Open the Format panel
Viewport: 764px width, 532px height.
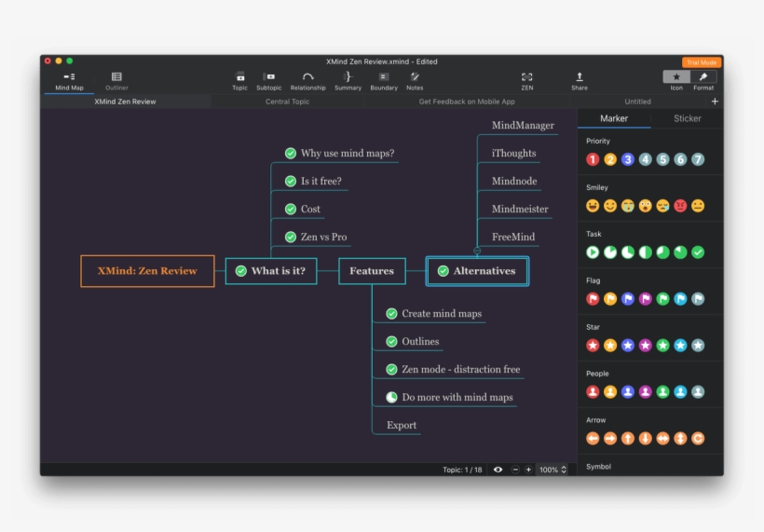703,76
